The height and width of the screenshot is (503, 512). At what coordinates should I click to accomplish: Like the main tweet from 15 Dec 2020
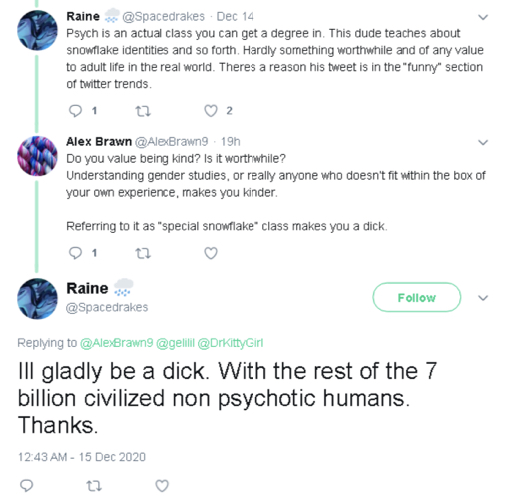point(162,486)
